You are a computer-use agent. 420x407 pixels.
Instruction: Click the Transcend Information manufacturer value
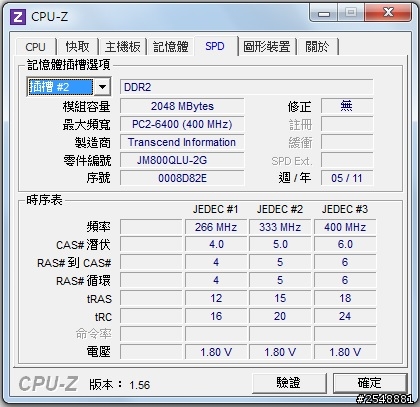click(x=182, y=142)
